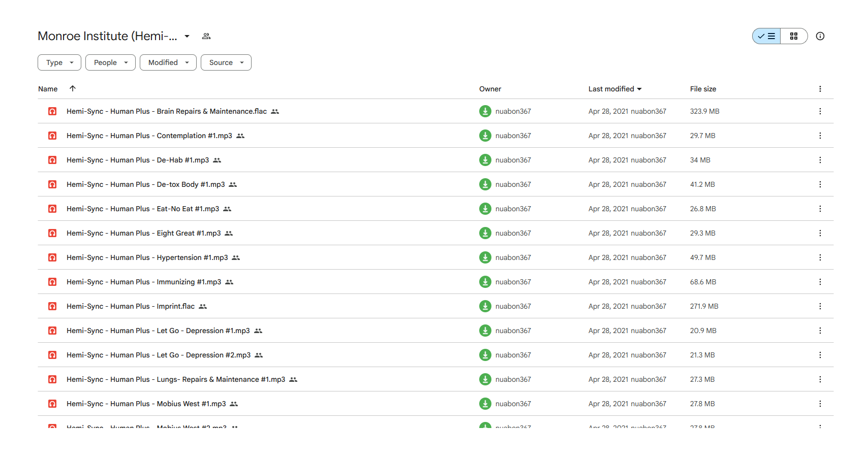Click the 271.9 MB file size value
This screenshot has width=868, height=459.
(x=704, y=306)
